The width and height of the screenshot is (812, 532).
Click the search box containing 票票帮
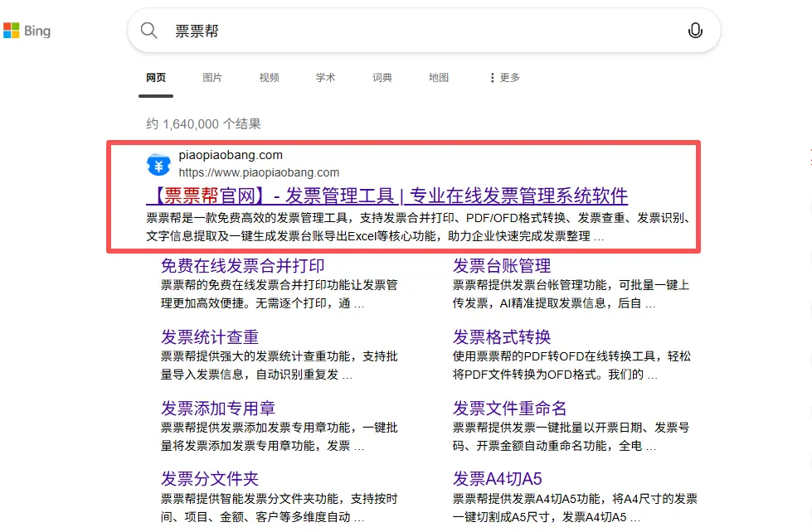[415, 31]
